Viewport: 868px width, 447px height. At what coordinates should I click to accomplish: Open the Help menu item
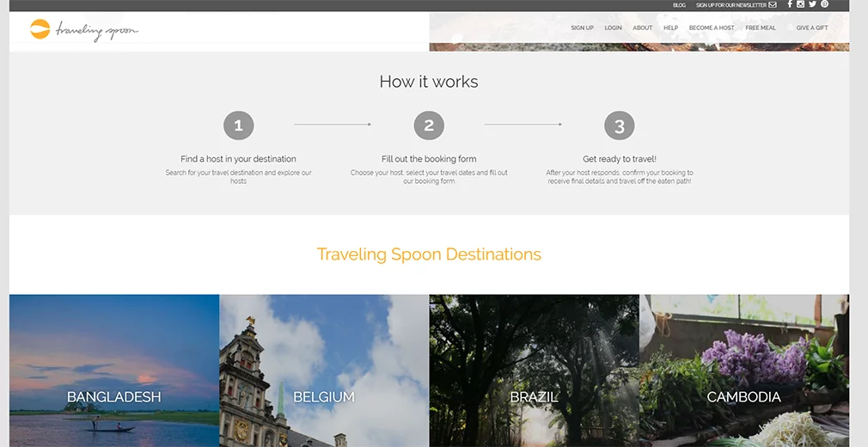671,28
